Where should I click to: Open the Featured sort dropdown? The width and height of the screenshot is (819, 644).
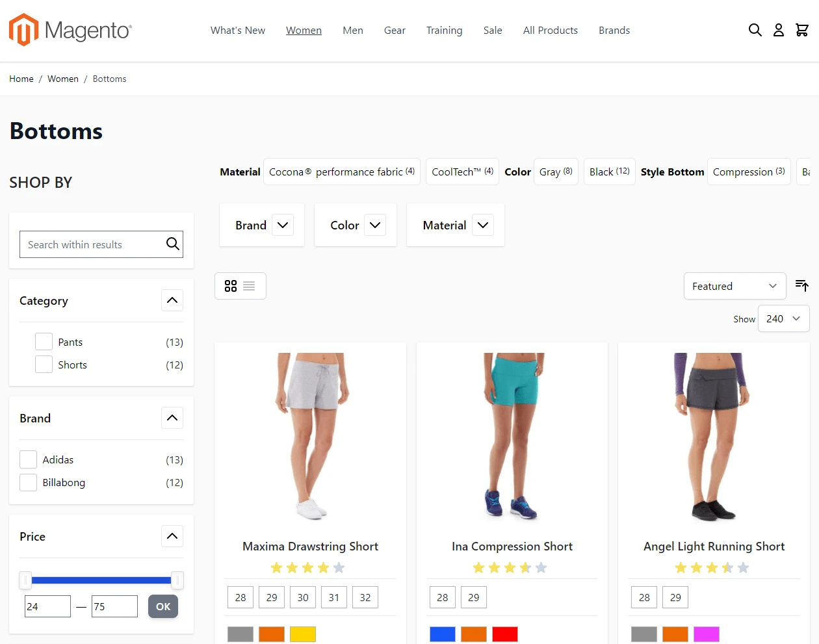coord(734,286)
